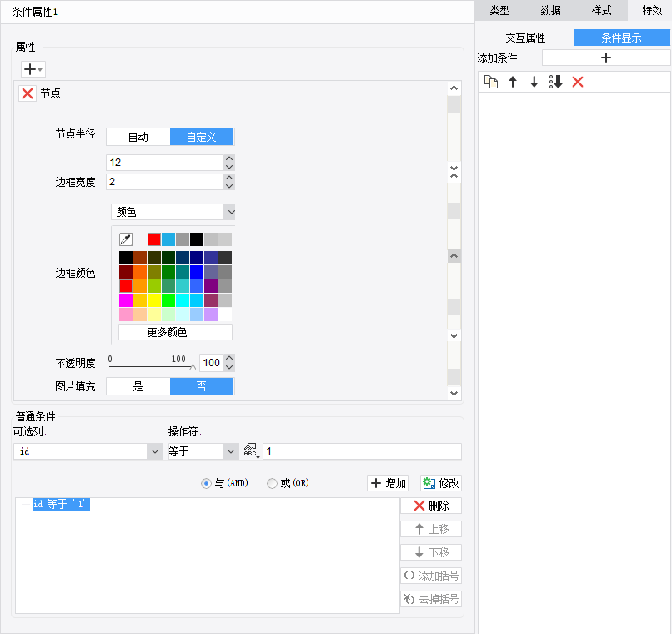This screenshot has height=634, width=672.
Task: Click the move-to-bottom arrow icon
Action: [556, 82]
